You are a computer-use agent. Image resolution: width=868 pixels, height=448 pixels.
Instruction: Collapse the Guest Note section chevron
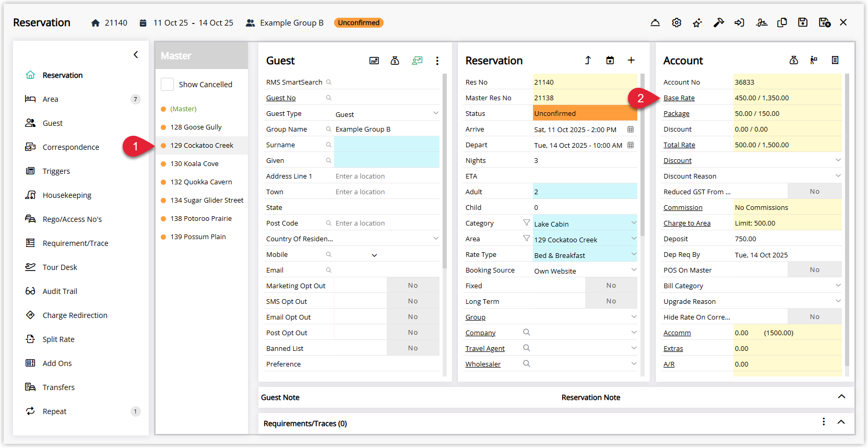841,396
